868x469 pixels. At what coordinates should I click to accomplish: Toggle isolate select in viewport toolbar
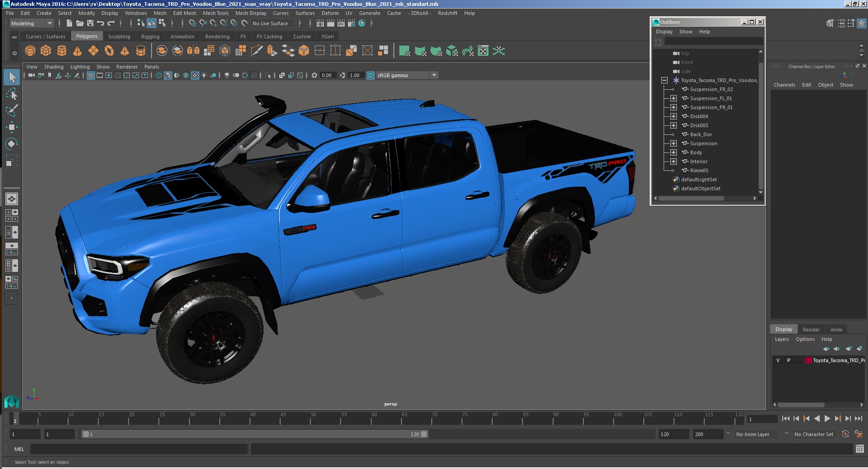click(268, 75)
